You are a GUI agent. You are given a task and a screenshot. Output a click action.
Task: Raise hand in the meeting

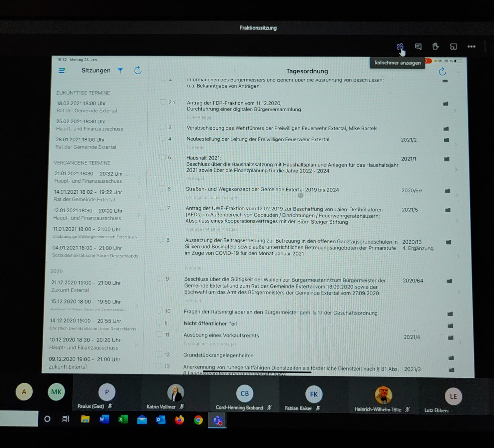[436, 46]
